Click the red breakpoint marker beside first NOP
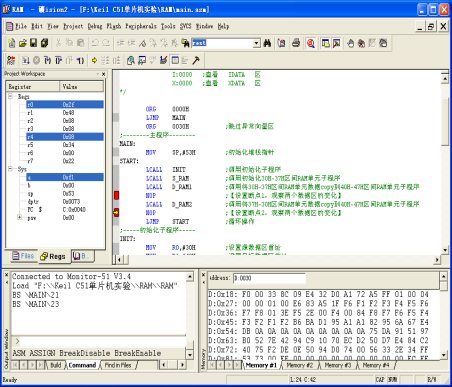The height and width of the screenshot is (387, 452). (116, 195)
